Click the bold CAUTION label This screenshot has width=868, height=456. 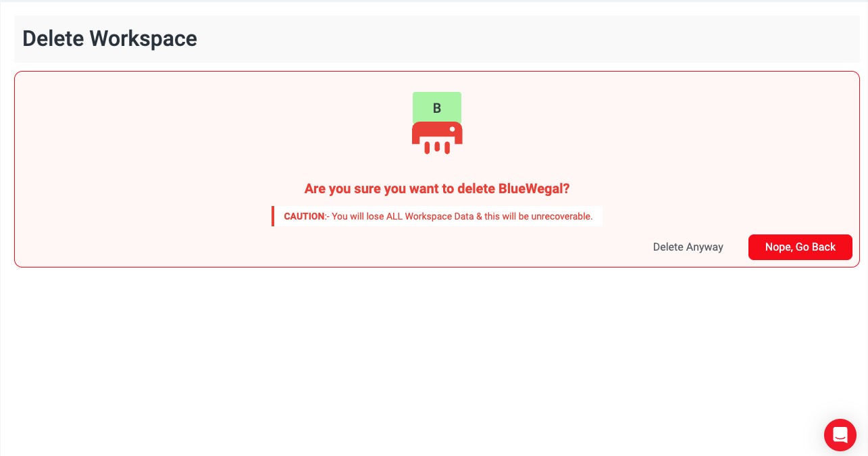304,216
